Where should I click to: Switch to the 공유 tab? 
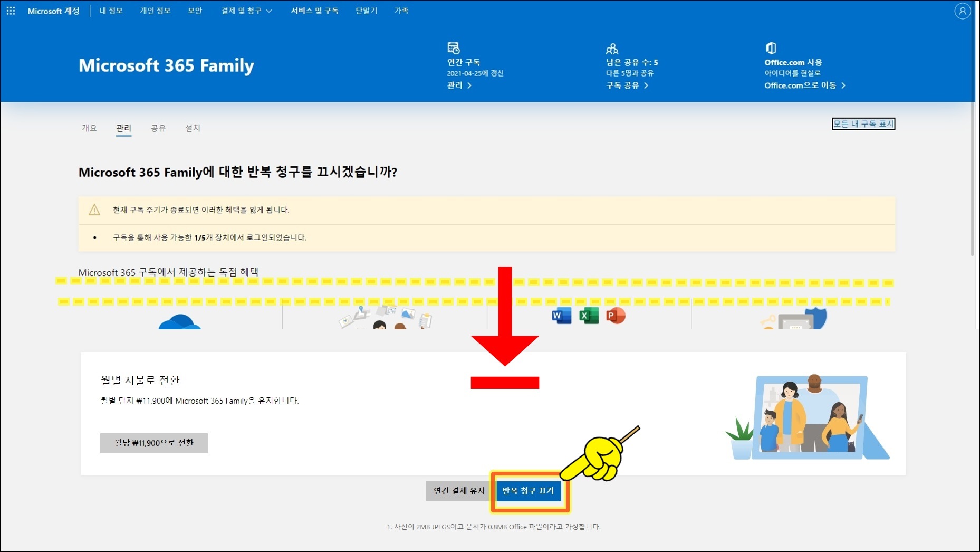tap(158, 128)
